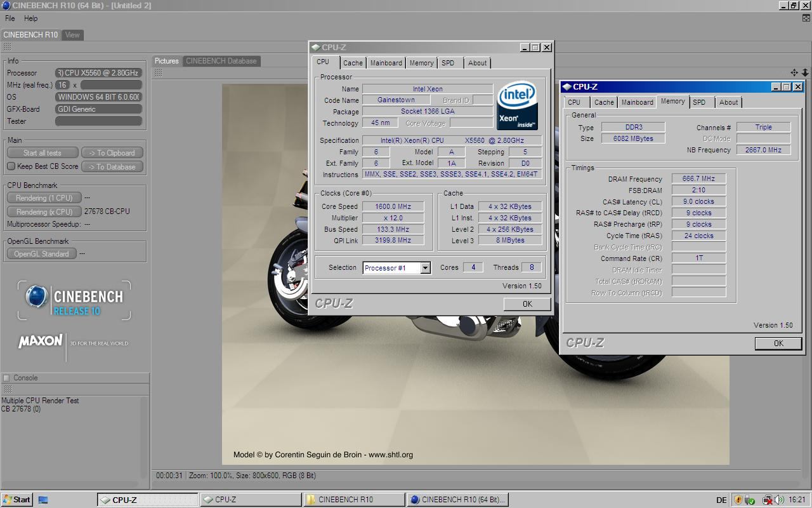Start the Rendering (x CPU) benchmark

point(44,211)
